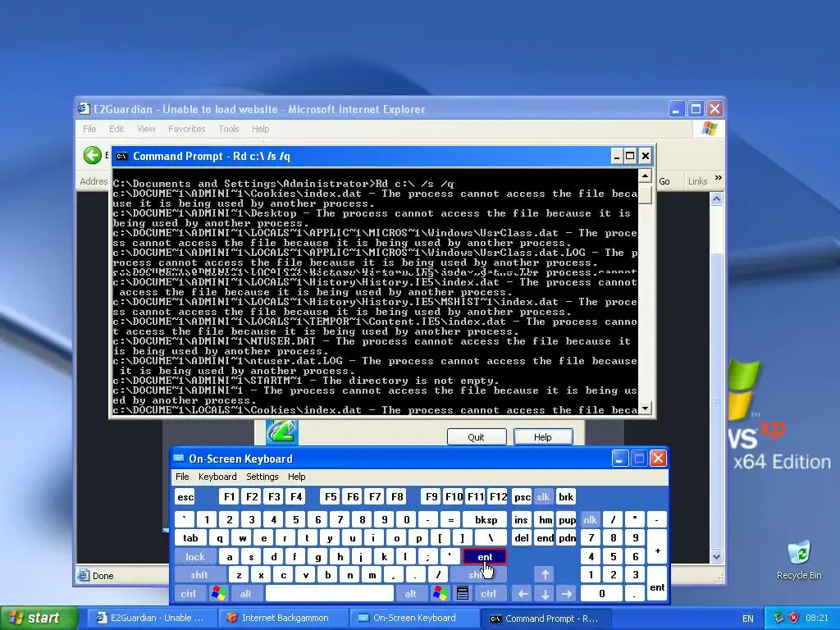Switch to Internet Backgammon taskbar button
This screenshot has width=840, height=630.
point(284,618)
